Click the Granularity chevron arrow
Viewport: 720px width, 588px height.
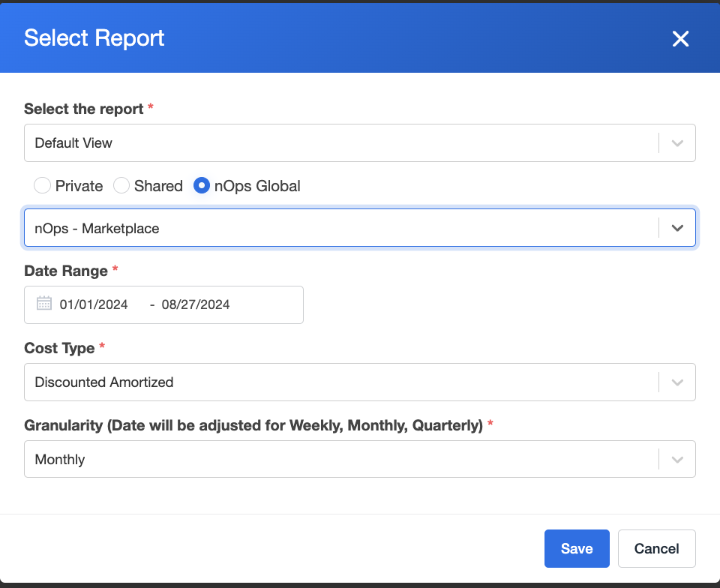pyautogui.click(x=676, y=460)
